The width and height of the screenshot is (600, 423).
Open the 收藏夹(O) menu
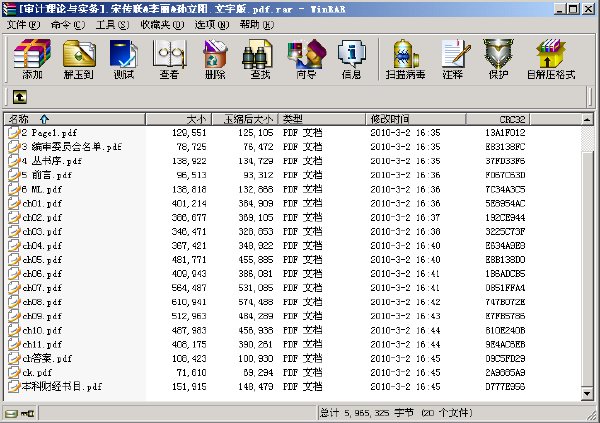(162, 25)
